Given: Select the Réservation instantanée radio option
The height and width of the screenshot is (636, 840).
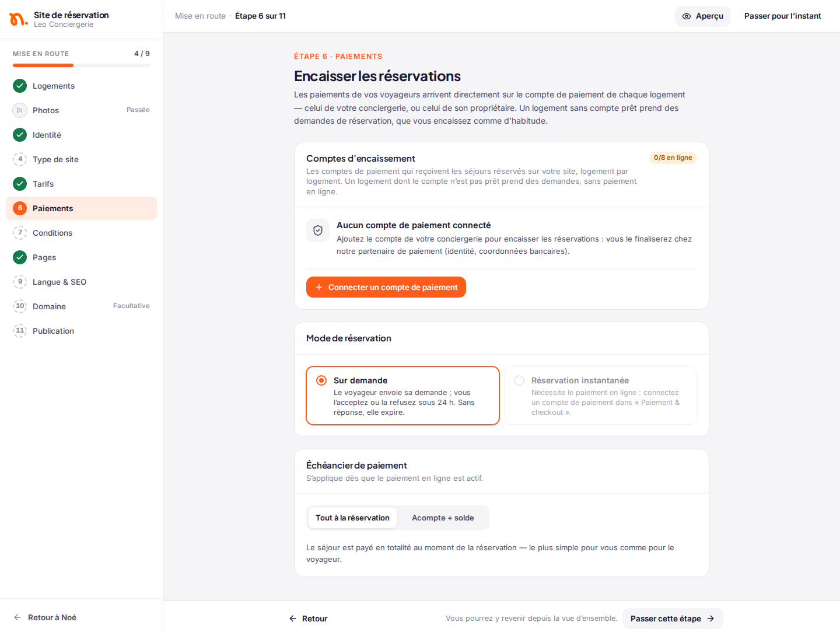Looking at the screenshot, I should [x=519, y=380].
